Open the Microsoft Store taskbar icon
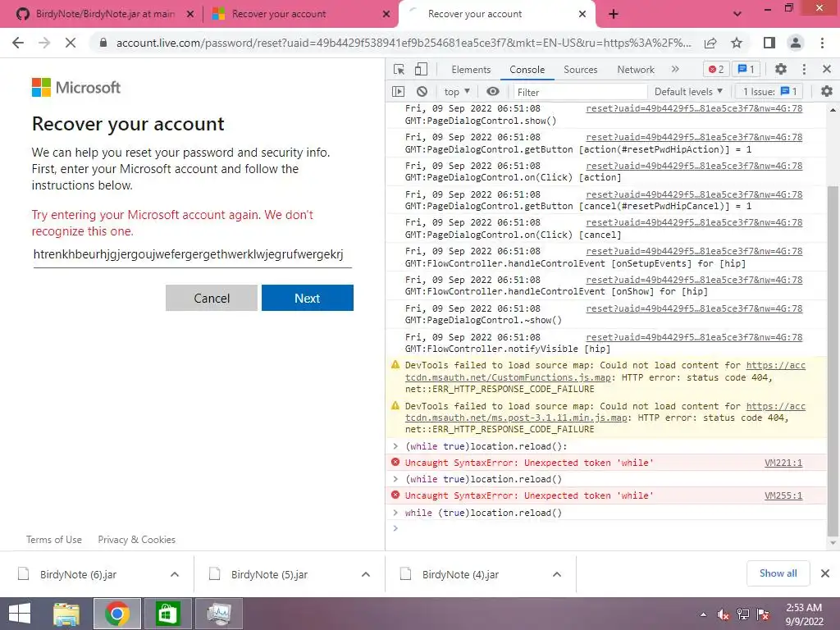The height and width of the screenshot is (630, 840). point(167,614)
